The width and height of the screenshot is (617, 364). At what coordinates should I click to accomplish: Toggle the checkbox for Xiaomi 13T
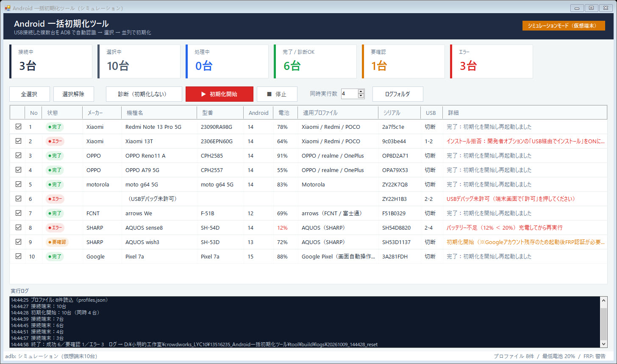click(x=18, y=141)
